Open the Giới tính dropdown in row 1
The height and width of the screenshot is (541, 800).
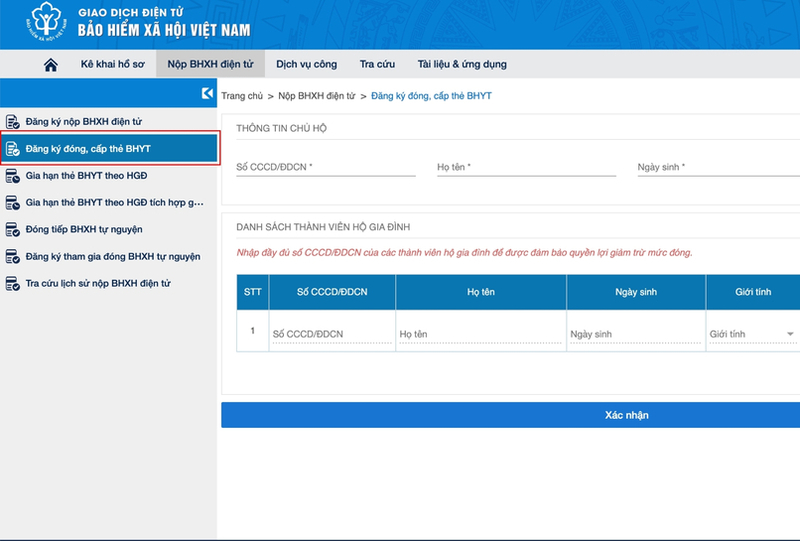click(752, 334)
